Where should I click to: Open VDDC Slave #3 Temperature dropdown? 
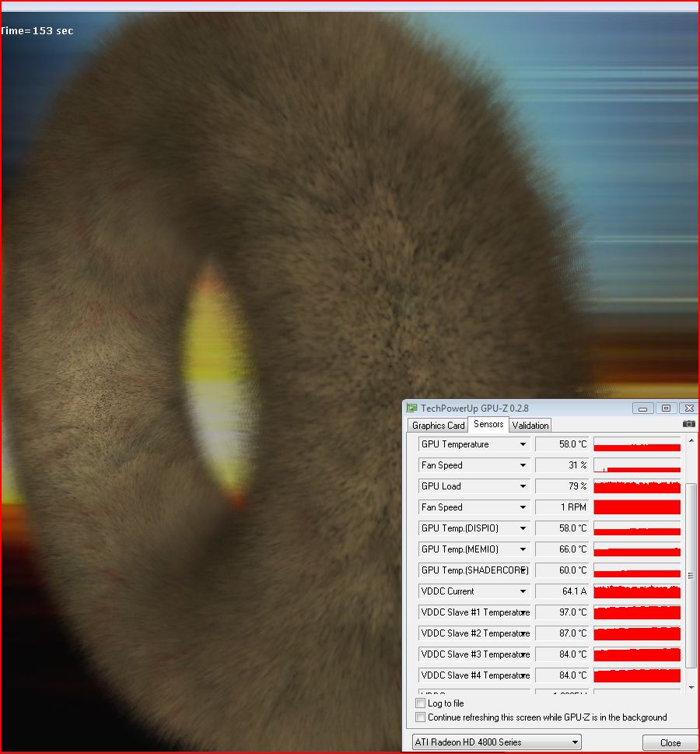click(523, 654)
